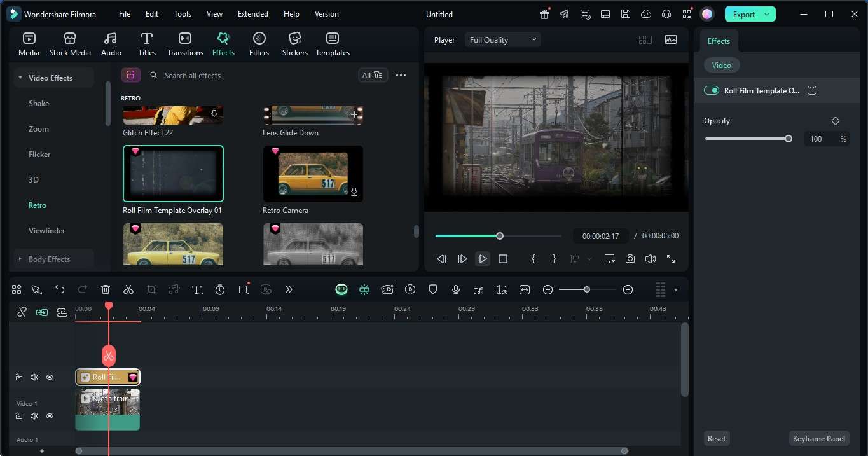The height and width of the screenshot is (456, 868).
Task: Select the Flicker effects category
Action: click(x=39, y=155)
